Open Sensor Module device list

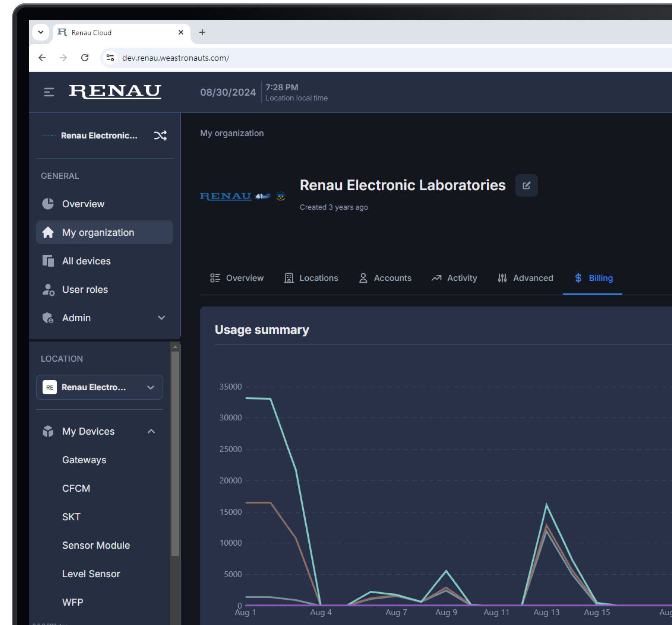[x=96, y=545]
